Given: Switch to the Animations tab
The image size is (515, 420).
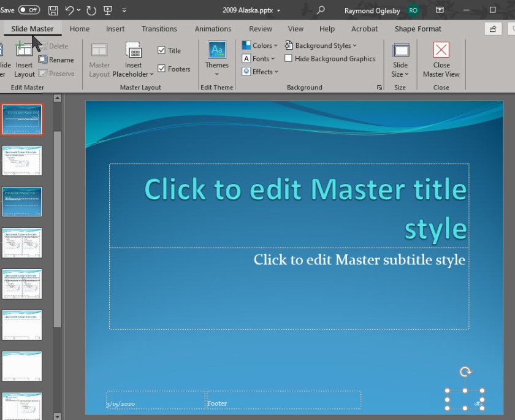Looking at the screenshot, I should [x=213, y=29].
